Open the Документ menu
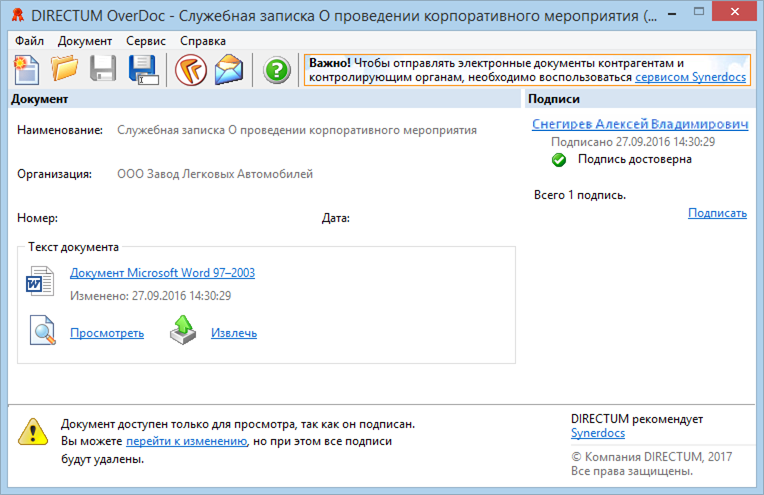 click(x=85, y=41)
